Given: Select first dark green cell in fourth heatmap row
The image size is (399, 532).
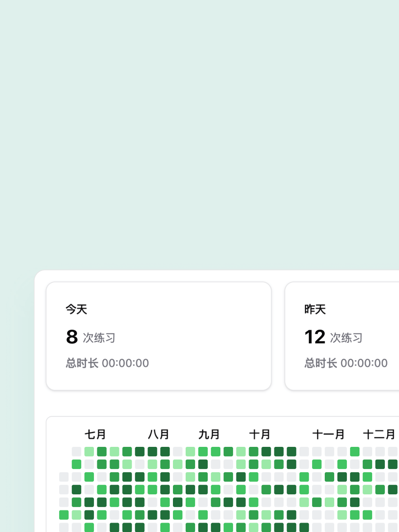Looking at the screenshot, I should [77, 490].
